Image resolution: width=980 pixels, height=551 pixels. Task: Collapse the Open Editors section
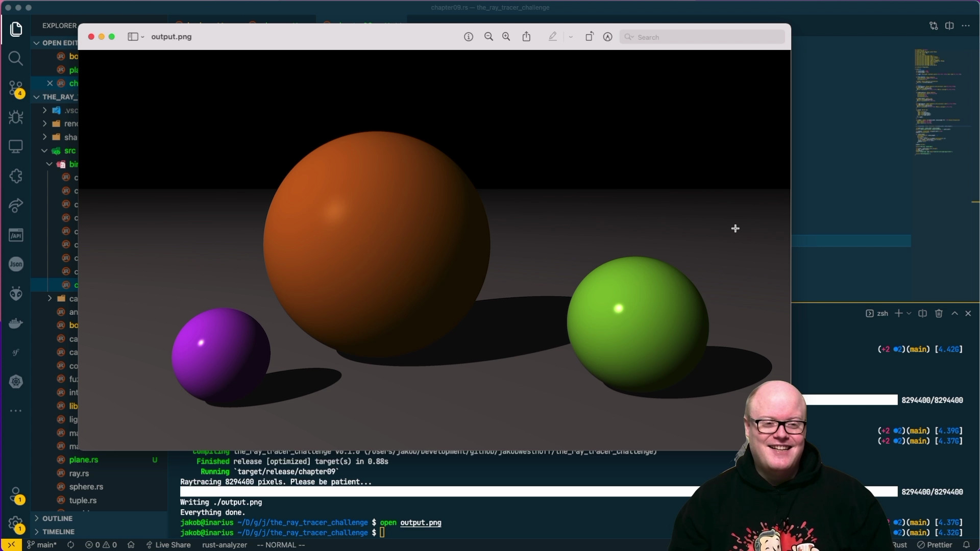(36, 43)
